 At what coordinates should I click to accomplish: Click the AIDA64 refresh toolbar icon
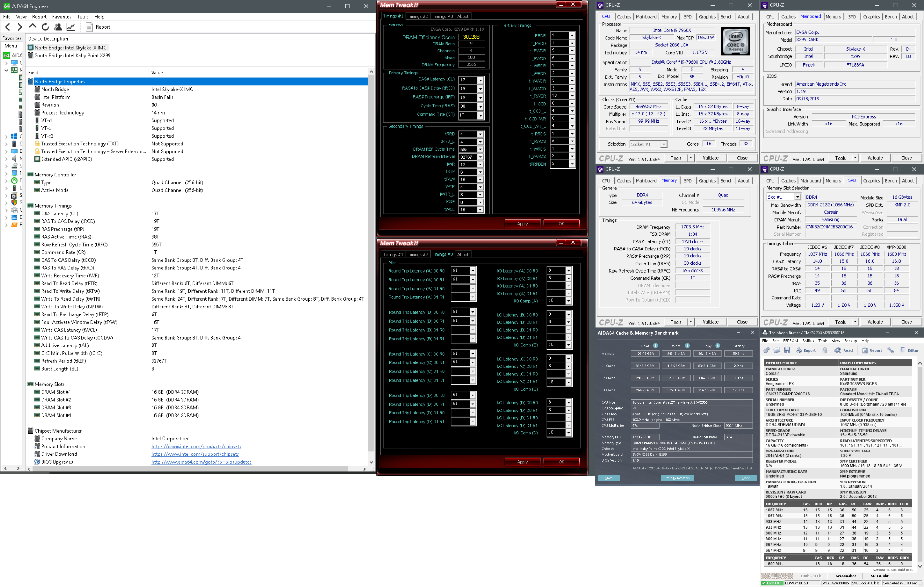(45, 27)
